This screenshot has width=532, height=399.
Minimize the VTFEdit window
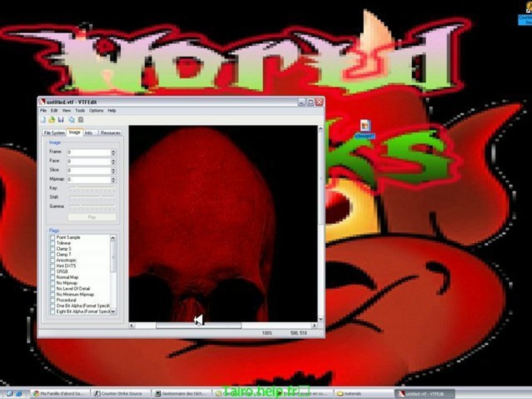tap(301, 102)
